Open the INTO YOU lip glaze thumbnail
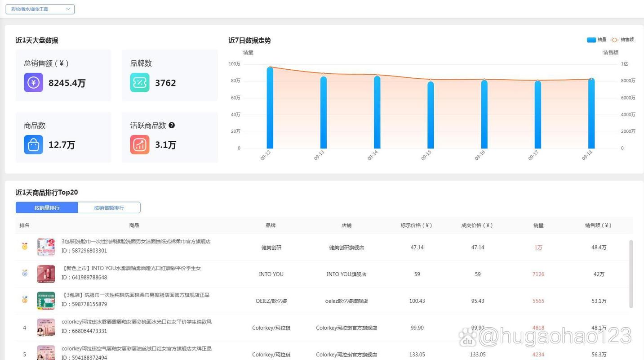Screen dimensions: 644x360 46,274
